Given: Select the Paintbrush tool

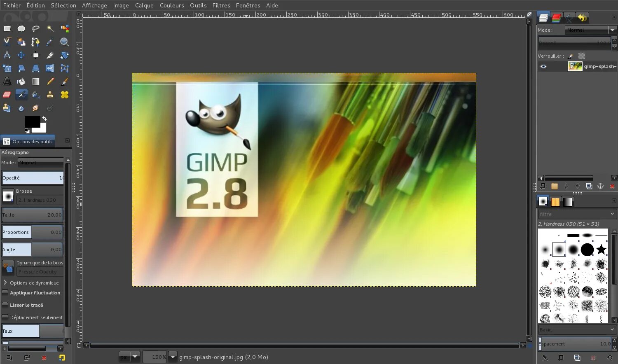Looking at the screenshot, I should [65, 82].
